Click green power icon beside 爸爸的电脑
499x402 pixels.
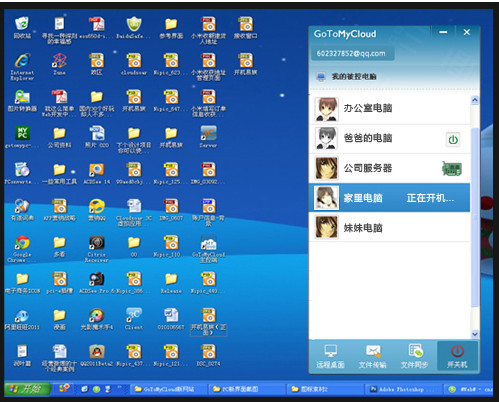[453, 139]
